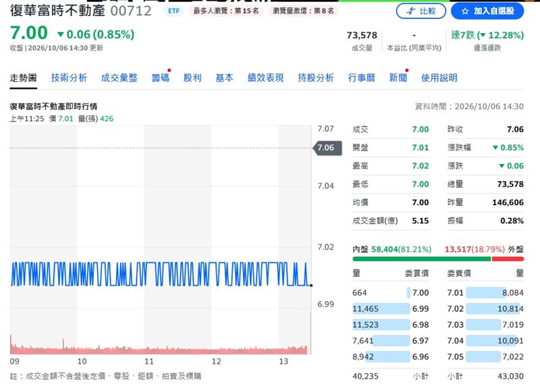540x392 pixels.
Task: Switch to 績效表現 tab
Action: pos(265,78)
